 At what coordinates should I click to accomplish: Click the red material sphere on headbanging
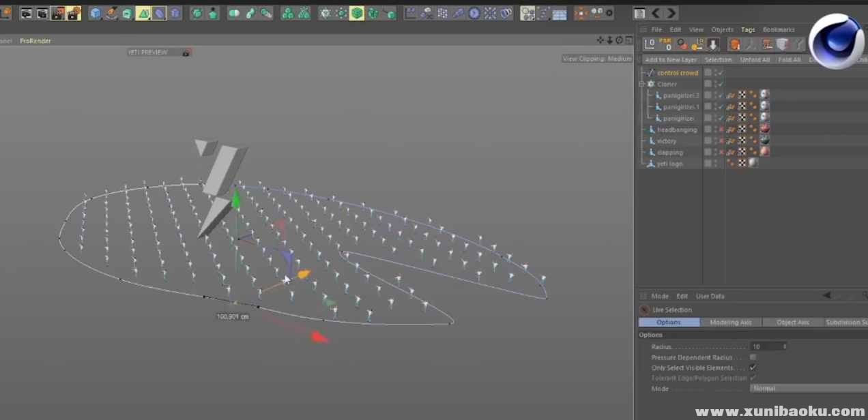pyautogui.click(x=764, y=130)
